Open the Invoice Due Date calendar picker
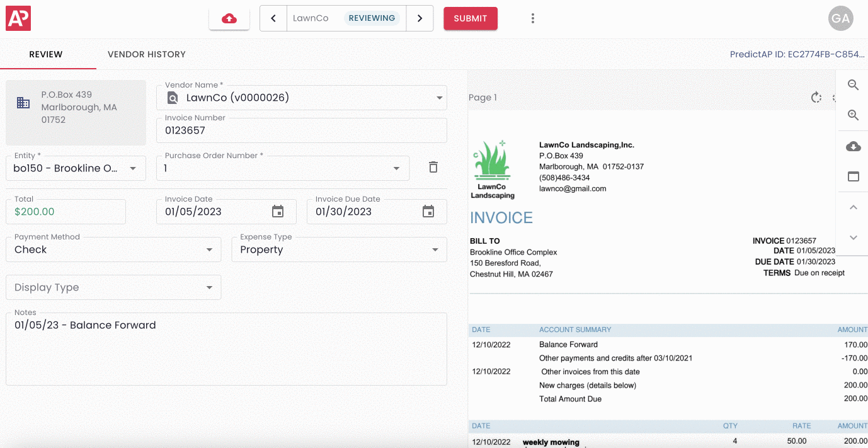 click(428, 212)
